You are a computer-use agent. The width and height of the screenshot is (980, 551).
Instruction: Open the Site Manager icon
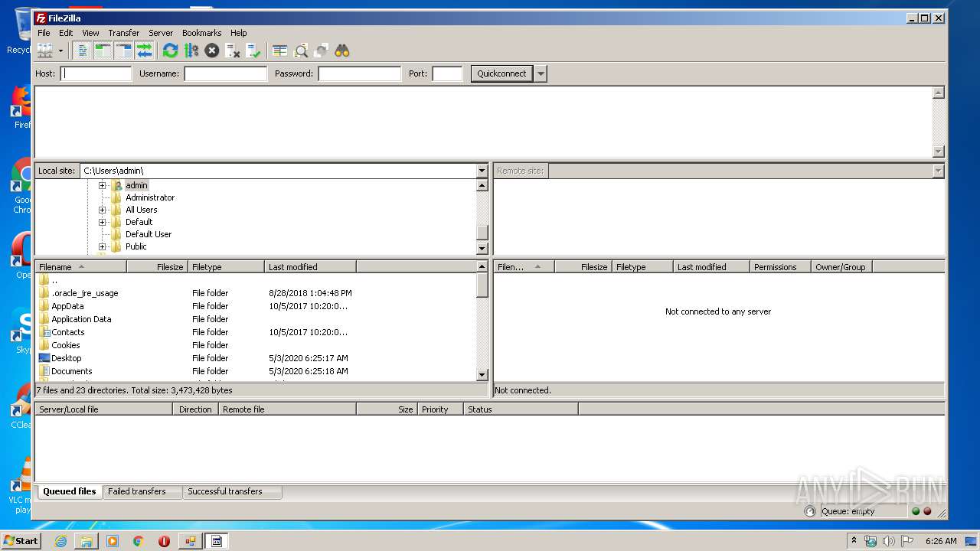coord(45,51)
